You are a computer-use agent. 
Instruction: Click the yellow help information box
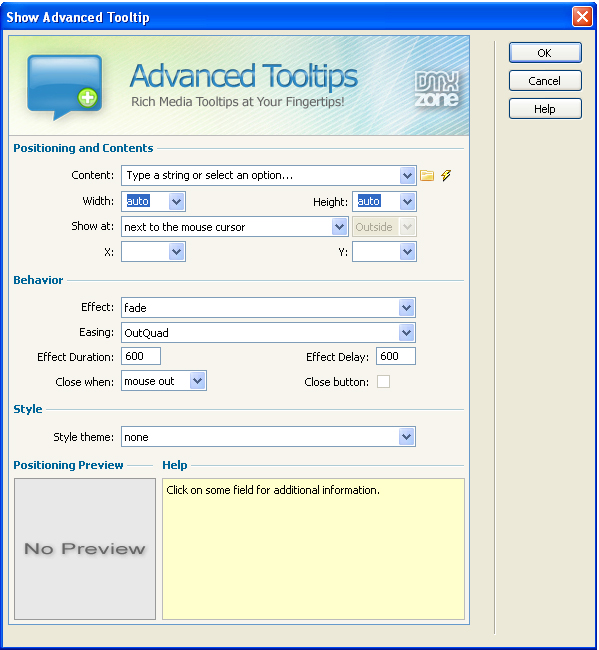[x=313, y=549]
